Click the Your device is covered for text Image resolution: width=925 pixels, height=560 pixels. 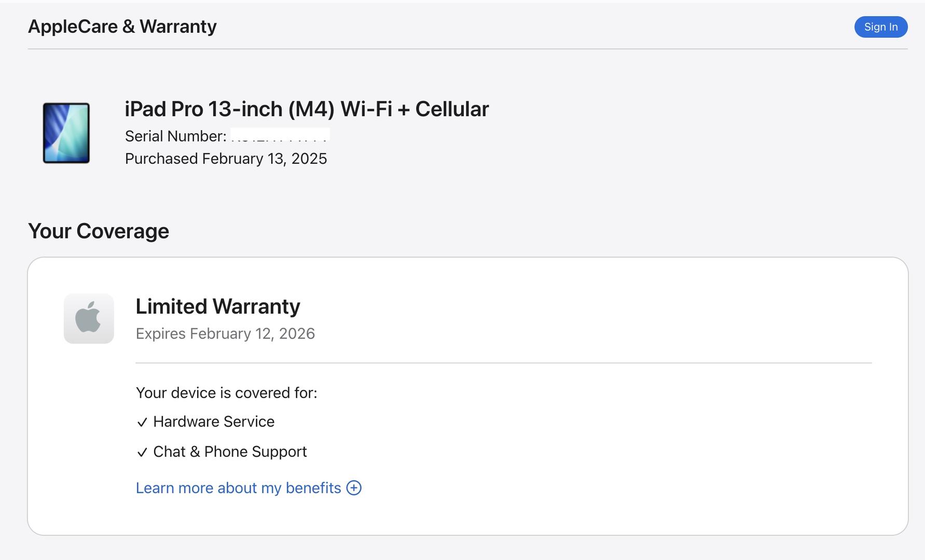point(226,393)
